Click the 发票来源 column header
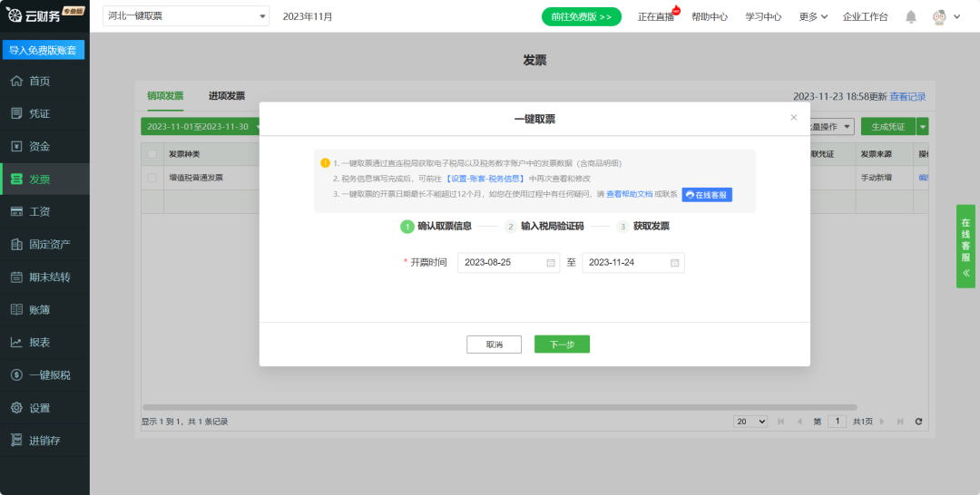980x495 pixels. [876, 153]
